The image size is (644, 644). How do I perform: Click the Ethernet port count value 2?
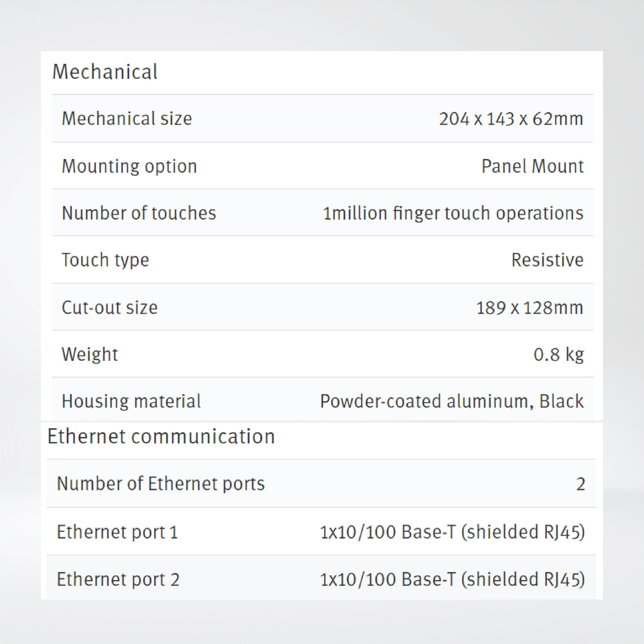point(580,484)
